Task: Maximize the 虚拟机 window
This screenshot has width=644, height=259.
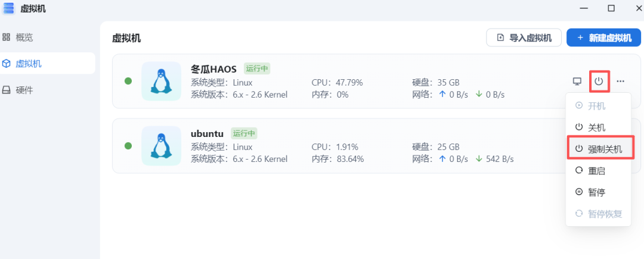Action: 611,8
